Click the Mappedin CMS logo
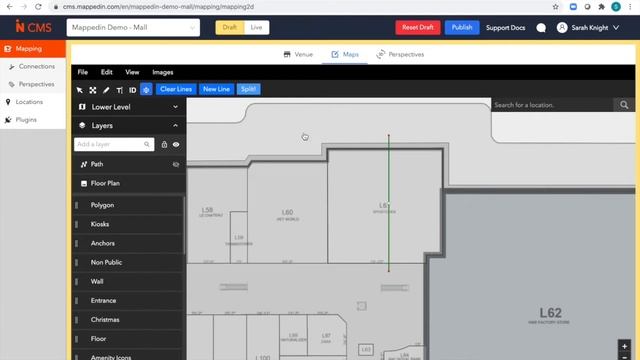The width and height of the screenshot is (640, 360). tap(33, 27)
